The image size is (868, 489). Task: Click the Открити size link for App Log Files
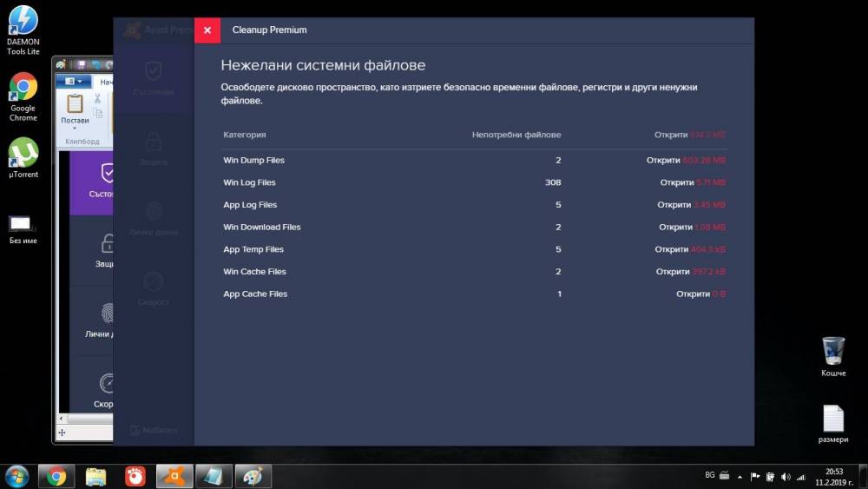click(692, 204)
